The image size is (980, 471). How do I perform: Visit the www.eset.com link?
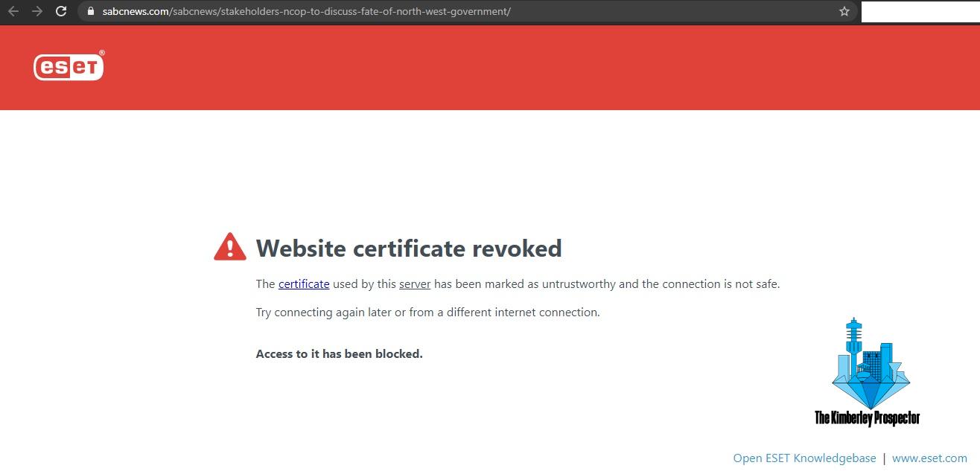(929, 458)
